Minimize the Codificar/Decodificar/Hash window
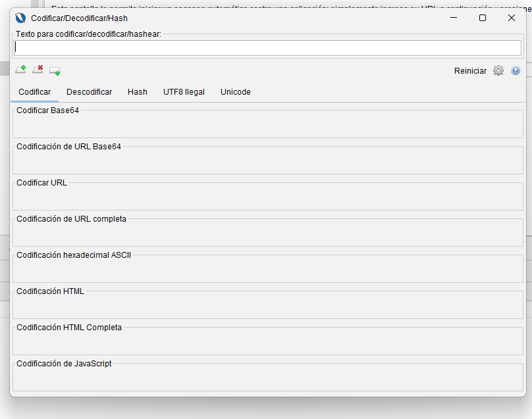The width and height of the screenshot is (532, 419). [x=454, y=18]
